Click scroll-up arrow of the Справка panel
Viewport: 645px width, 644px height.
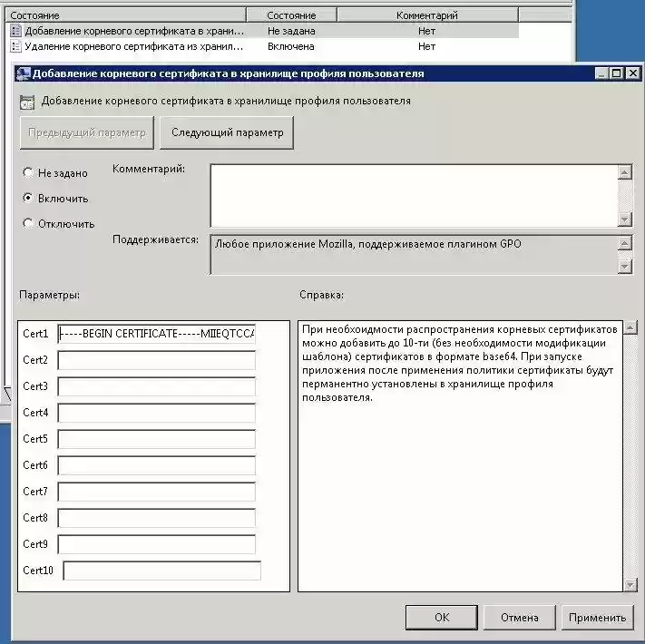[x=630, y=327]
